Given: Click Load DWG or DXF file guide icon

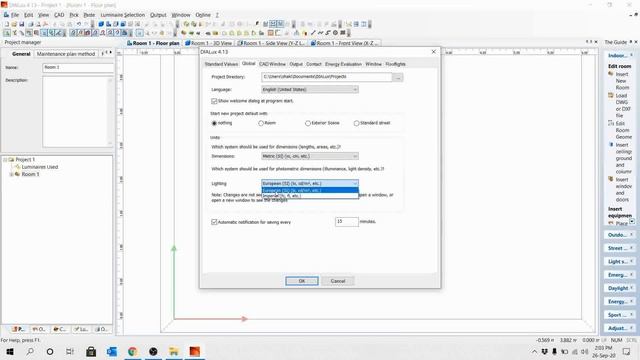Looking at the screenshot, I should (x=611, y=96).
